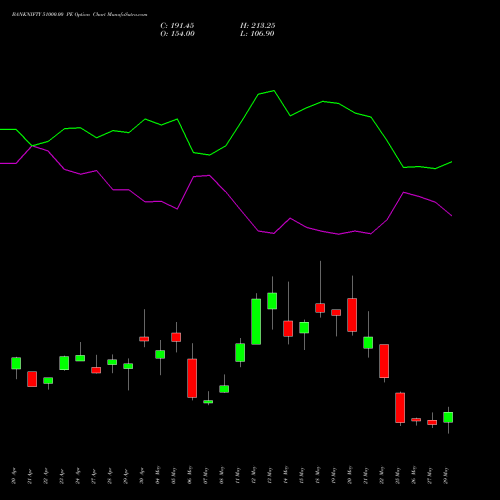Select the red candle above 22 May
This screenshot has width=500, height=500.
(384, 361)
